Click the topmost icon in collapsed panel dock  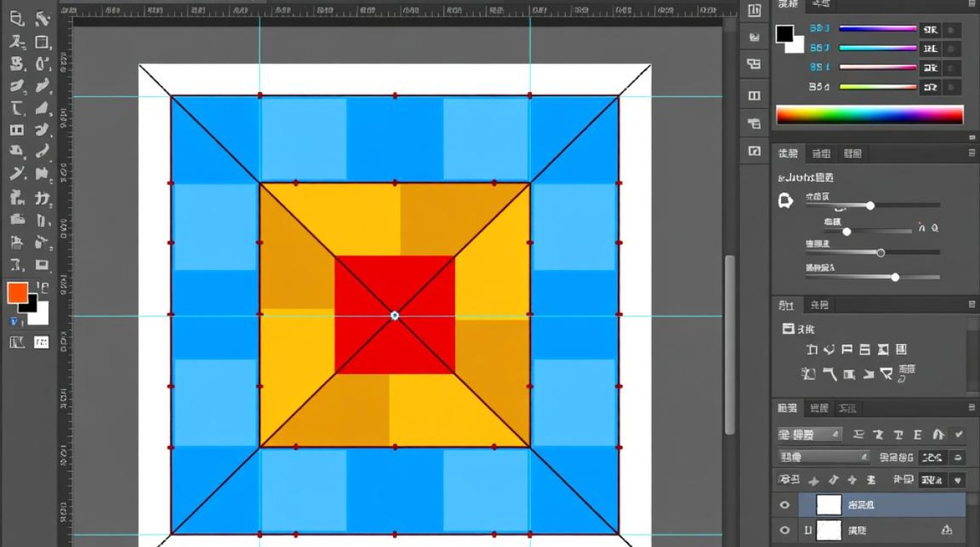pyautogui.click(x=754, y=10)
